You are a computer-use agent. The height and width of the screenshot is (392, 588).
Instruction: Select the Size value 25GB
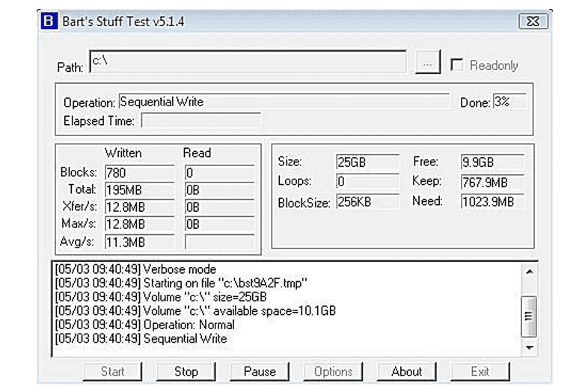pos(367,162)
